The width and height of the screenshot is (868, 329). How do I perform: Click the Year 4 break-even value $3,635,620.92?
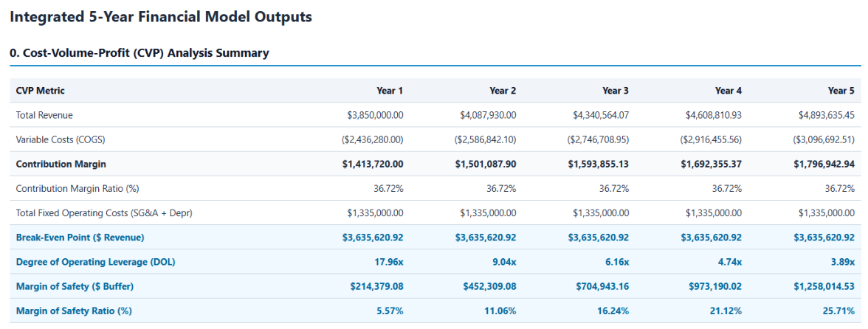click(712, 238)
